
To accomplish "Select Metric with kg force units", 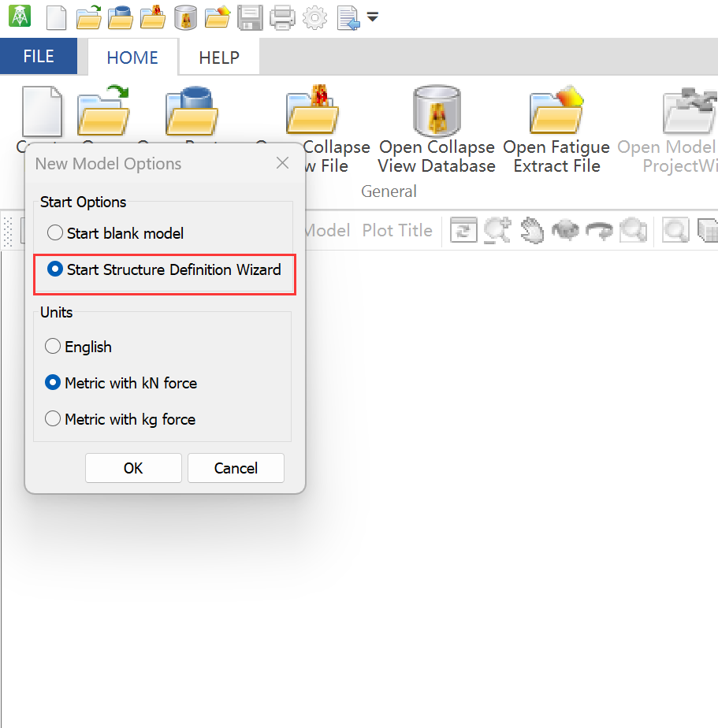I will pos(53,419).
